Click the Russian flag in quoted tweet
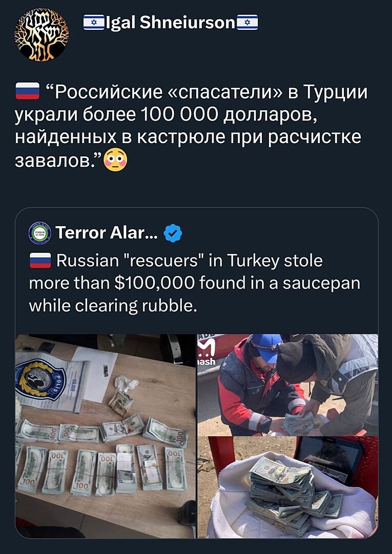The height and width of the screenshot is (554, 392). [40, 261]
